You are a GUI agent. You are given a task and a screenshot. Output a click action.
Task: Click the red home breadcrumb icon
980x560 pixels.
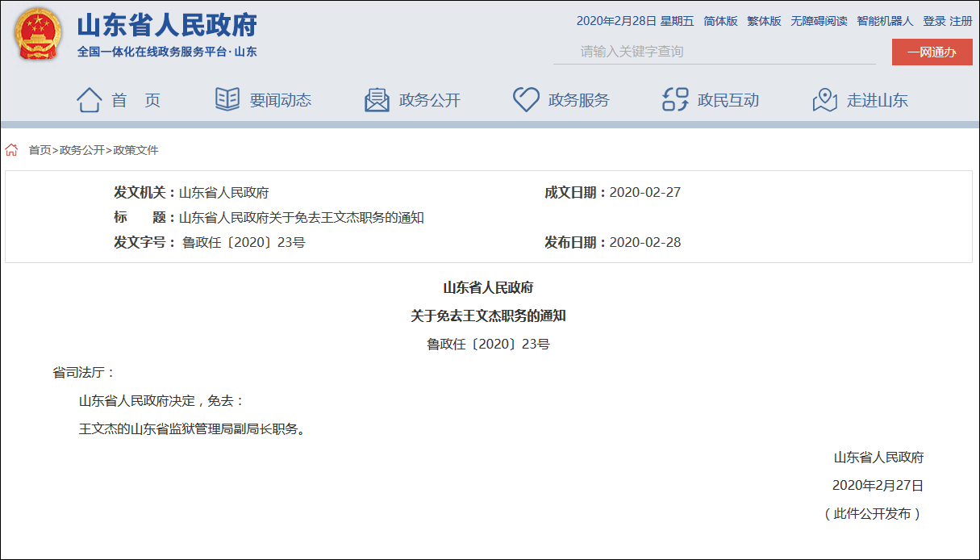pyautogui.click(x=12, y=150)
